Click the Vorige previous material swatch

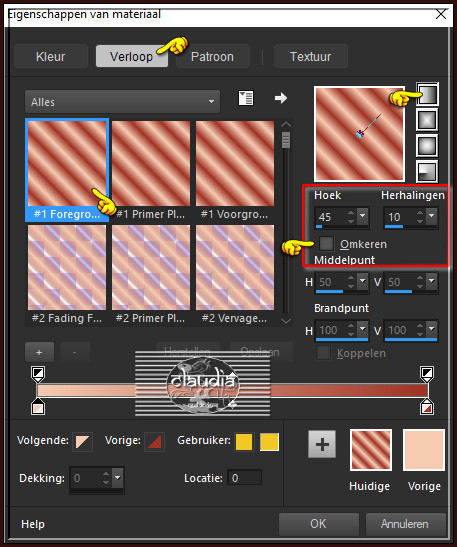pyautogui.click(x=424, y=450)
